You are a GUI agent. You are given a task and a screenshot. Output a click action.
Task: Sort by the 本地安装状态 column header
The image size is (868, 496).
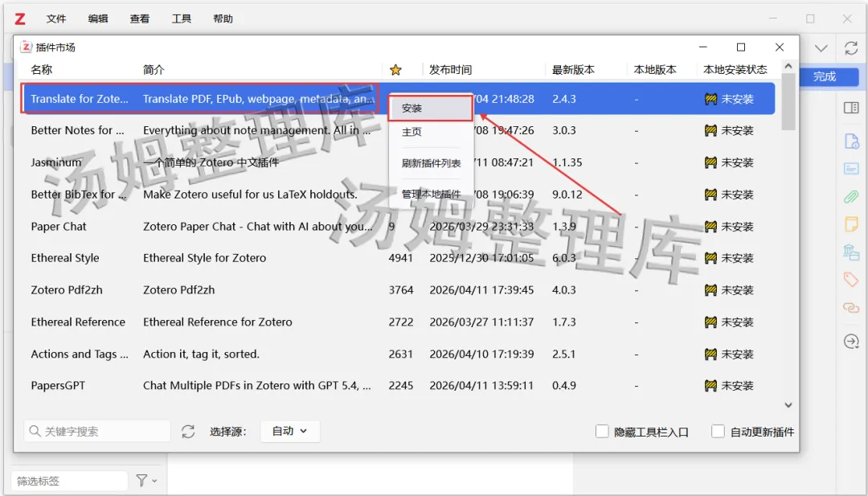click(735, 70)
